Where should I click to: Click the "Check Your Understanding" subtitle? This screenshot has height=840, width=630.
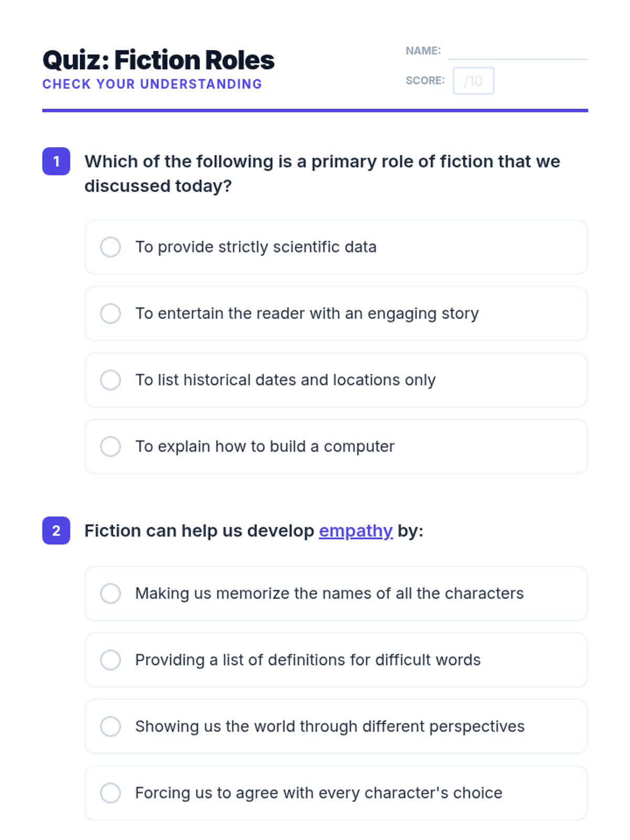152,84
